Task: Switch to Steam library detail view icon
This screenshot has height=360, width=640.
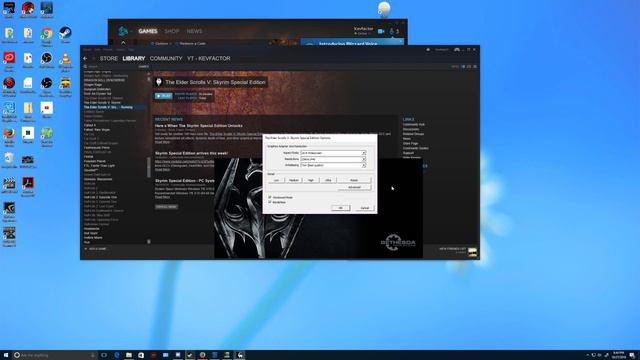Action: pyautogui.click(x=463, y=67)
